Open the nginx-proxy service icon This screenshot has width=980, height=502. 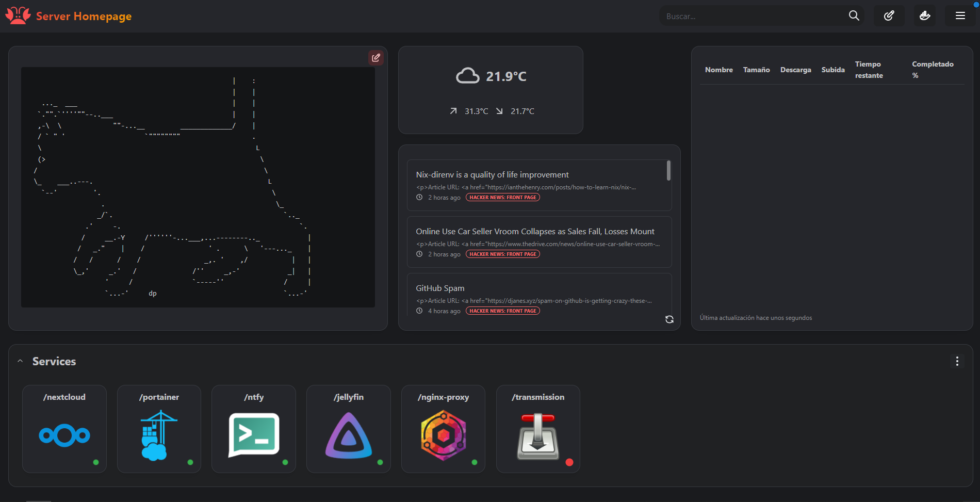tap(443, 435)
